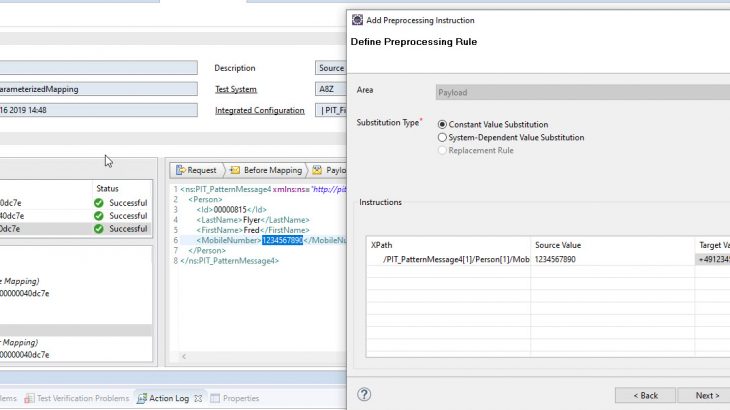Viewport: 730px width, 410px height.
Task: Select the highlighted third Successful row
Action: (76, 229)
